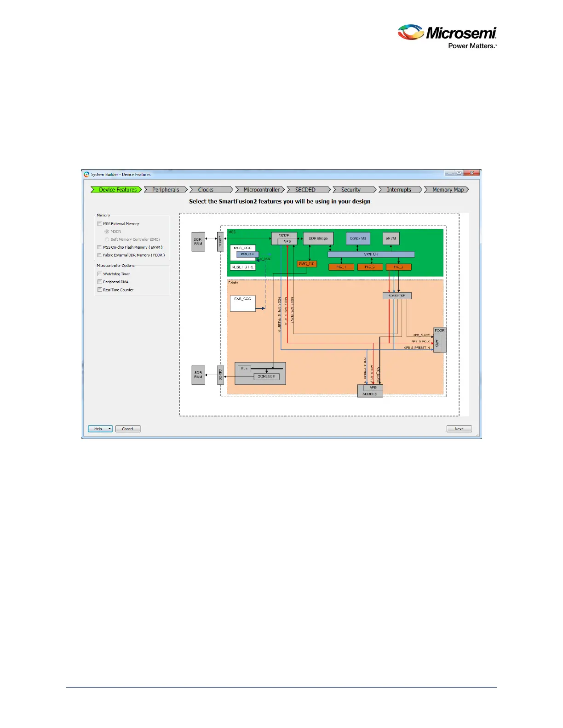Select the Cortex M3 block

tap(358, 239)
